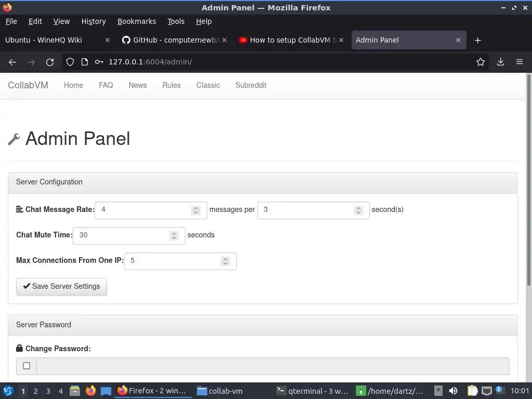Adjust the seconds spinner for message rate
532x399 pixels.
coord(358,210)
